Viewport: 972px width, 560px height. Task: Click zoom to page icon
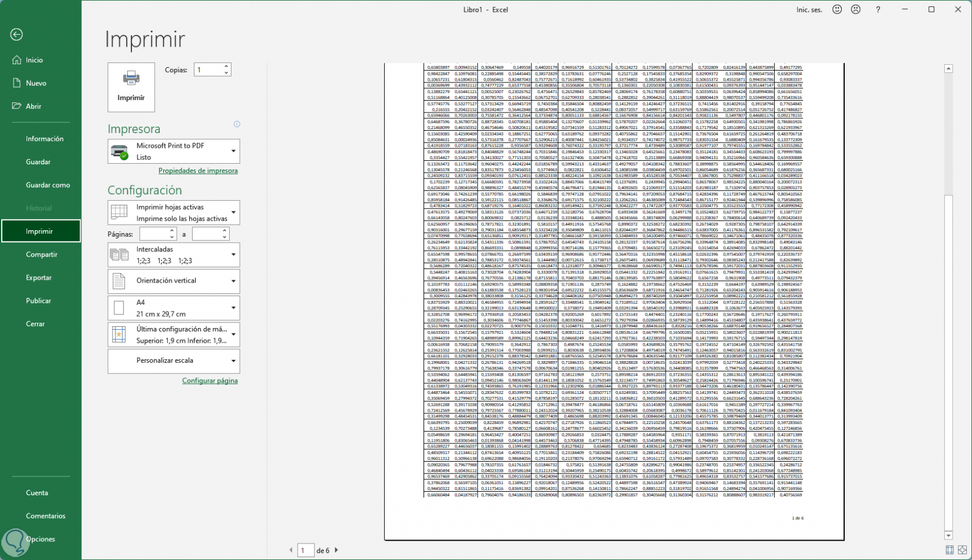click(962, 550)
